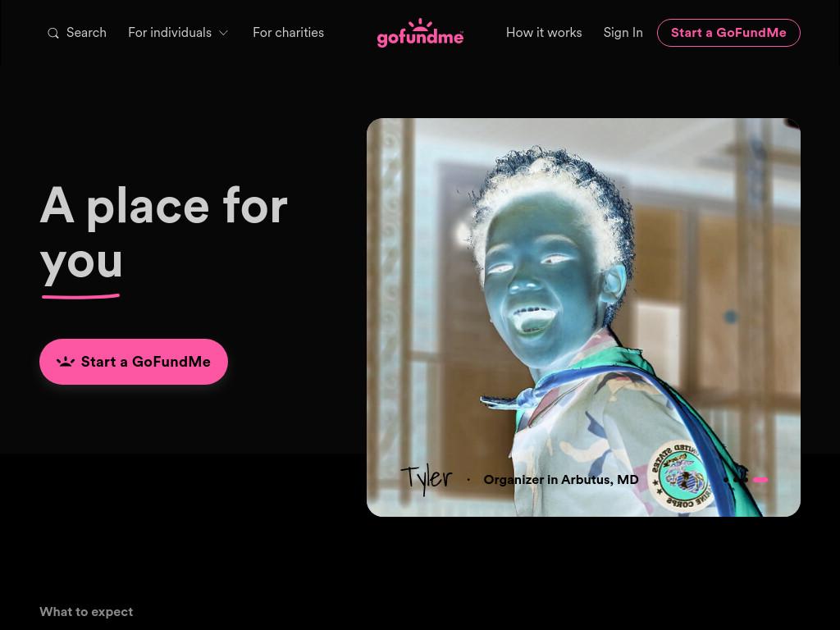Click the gofundme wordmark logo
840x630 pixels.
tap(420, 38)
